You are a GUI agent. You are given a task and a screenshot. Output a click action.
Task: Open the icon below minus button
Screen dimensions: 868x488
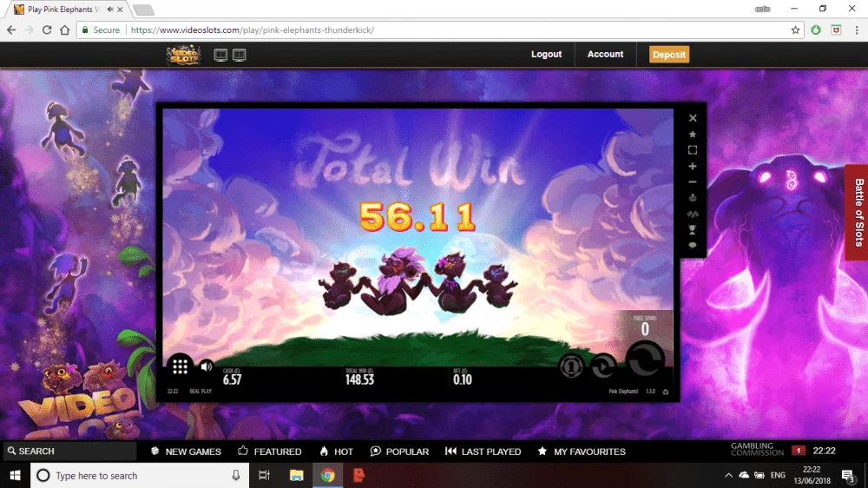(693, 198)
